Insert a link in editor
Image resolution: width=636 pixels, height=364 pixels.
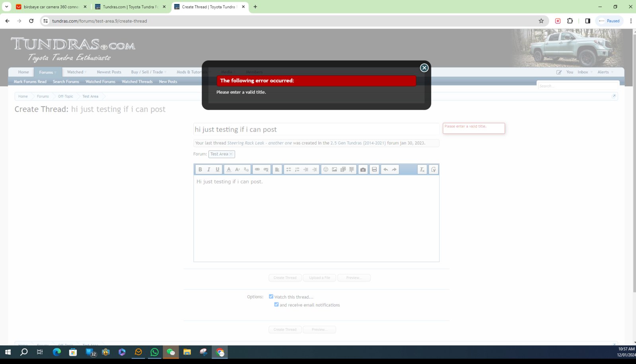coord(257,170)
